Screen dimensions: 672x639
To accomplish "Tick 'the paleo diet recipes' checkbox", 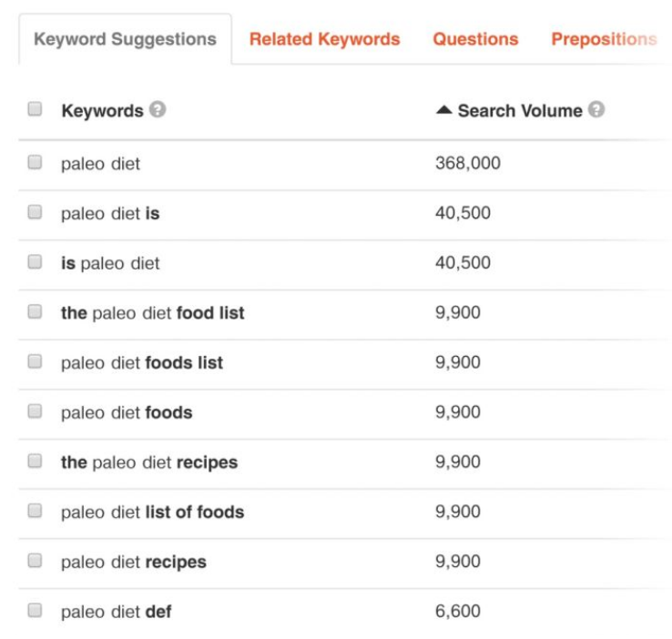I will [35, 461].
